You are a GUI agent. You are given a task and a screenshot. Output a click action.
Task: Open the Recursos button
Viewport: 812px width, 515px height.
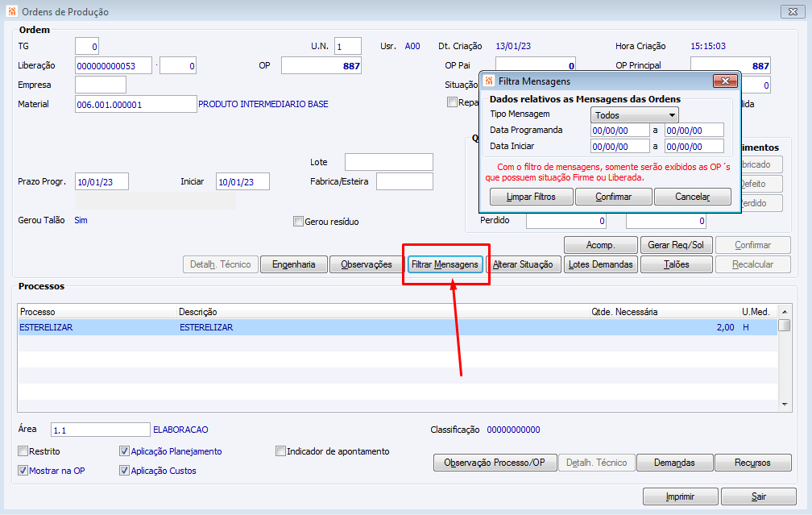point(753,462)
